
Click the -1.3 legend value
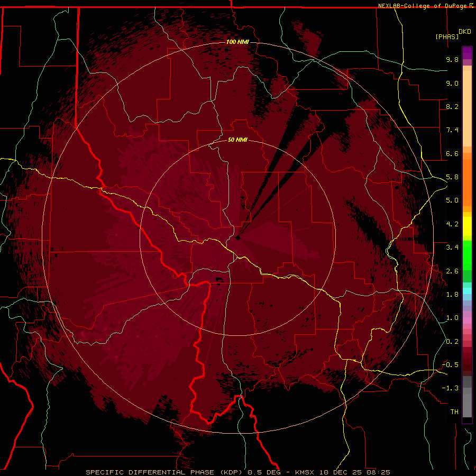click(450, 388)
